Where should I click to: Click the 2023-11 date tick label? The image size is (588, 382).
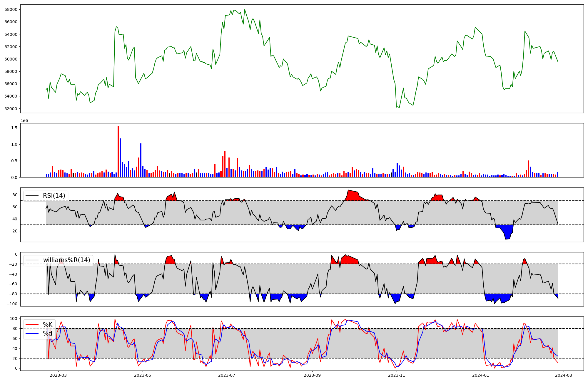coord(397,375)
